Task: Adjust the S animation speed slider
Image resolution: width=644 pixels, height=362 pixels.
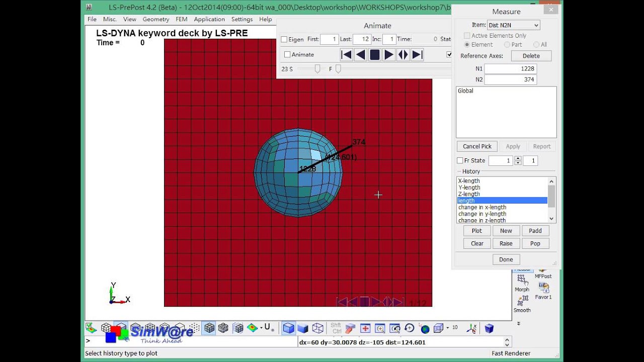Action: click(x=317, y=69)
